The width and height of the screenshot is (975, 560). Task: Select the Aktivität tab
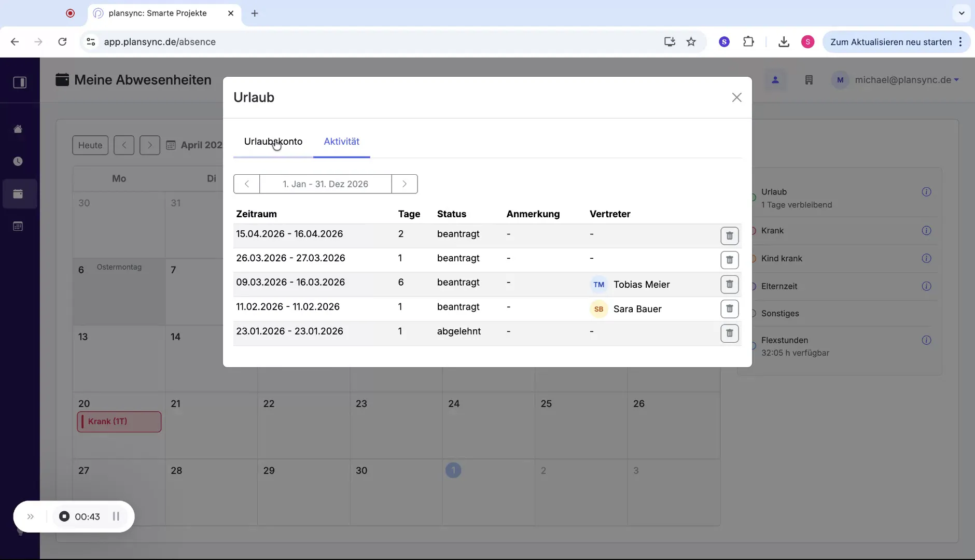point(341,141)
